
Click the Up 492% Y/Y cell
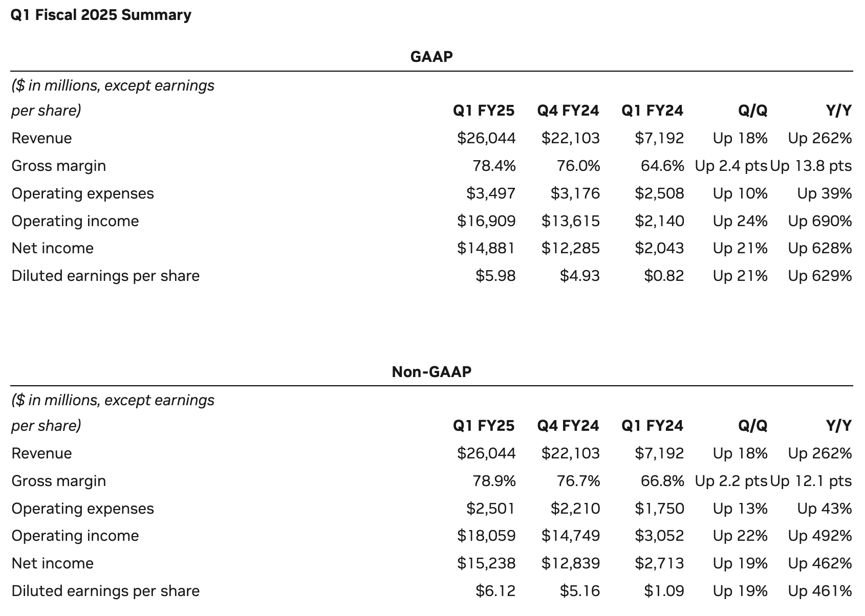(x=820, y=536)
